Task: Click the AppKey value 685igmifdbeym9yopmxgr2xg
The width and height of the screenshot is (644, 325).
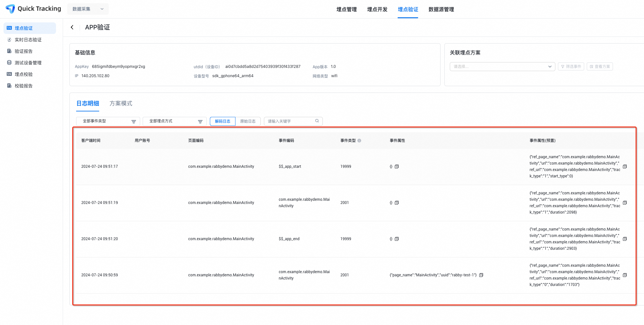Action: [118, 67]
